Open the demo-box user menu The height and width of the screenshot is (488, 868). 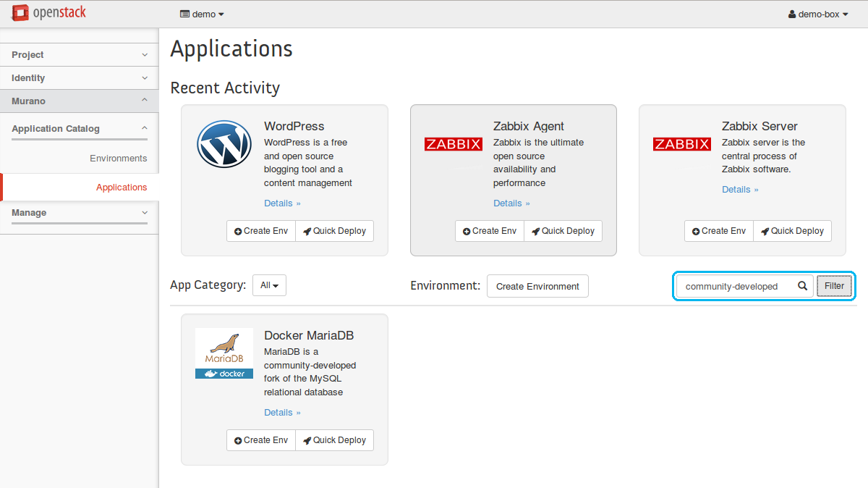[818, 14]
